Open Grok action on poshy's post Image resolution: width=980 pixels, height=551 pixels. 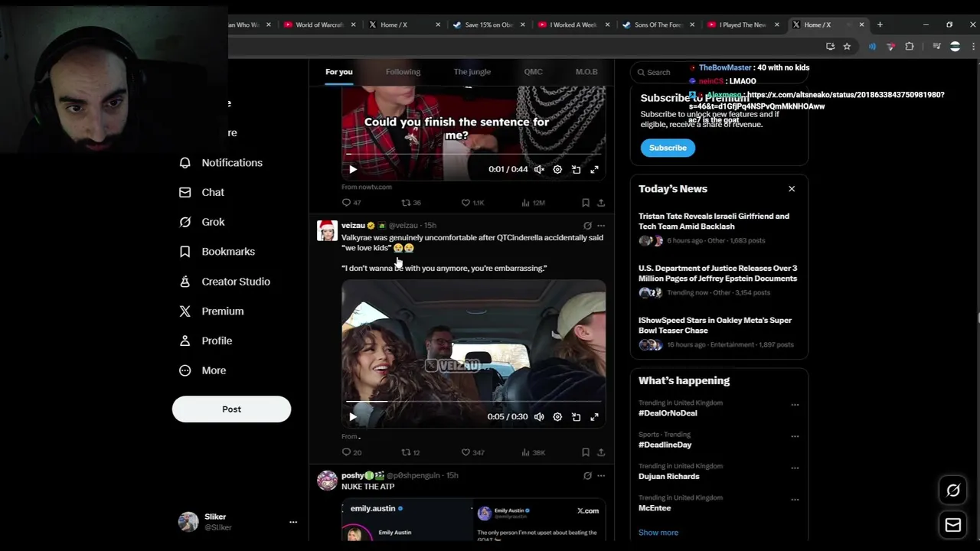587,476
